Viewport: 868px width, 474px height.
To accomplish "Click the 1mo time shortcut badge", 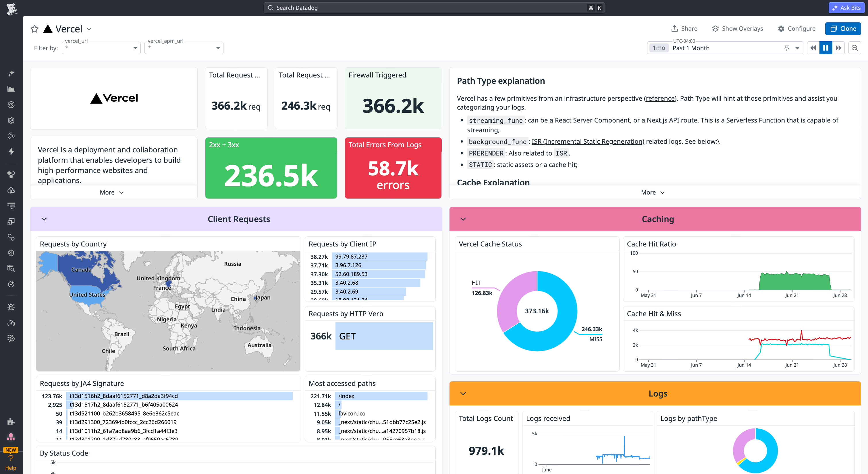I will (659, 48).
